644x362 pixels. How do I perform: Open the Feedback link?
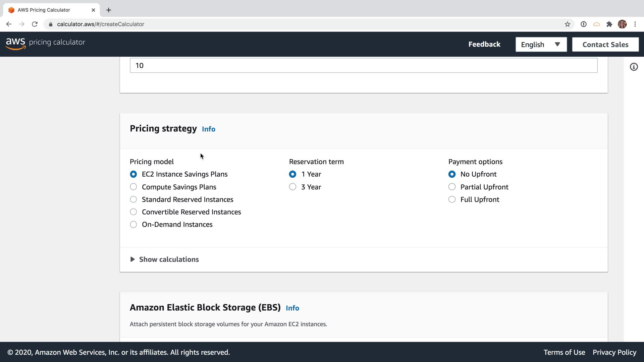point(484,44)
